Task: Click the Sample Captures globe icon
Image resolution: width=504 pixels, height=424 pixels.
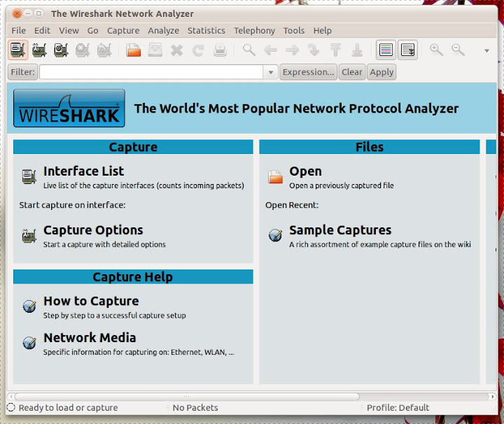Action: pyautogui.click(x=276, y=235)
